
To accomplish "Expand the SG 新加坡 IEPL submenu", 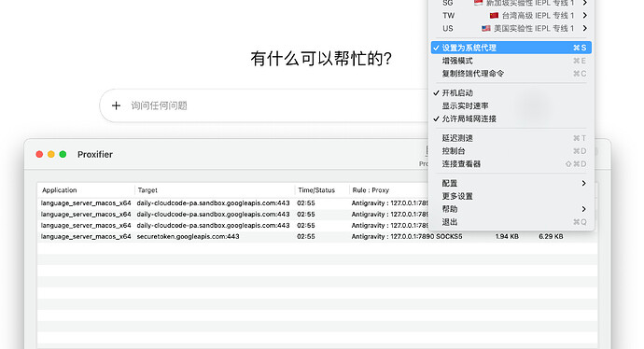I will (x=511, y=4).
